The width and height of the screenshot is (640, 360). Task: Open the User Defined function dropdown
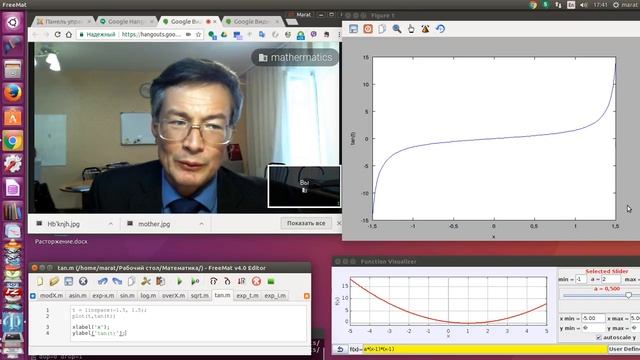point(624,349)
